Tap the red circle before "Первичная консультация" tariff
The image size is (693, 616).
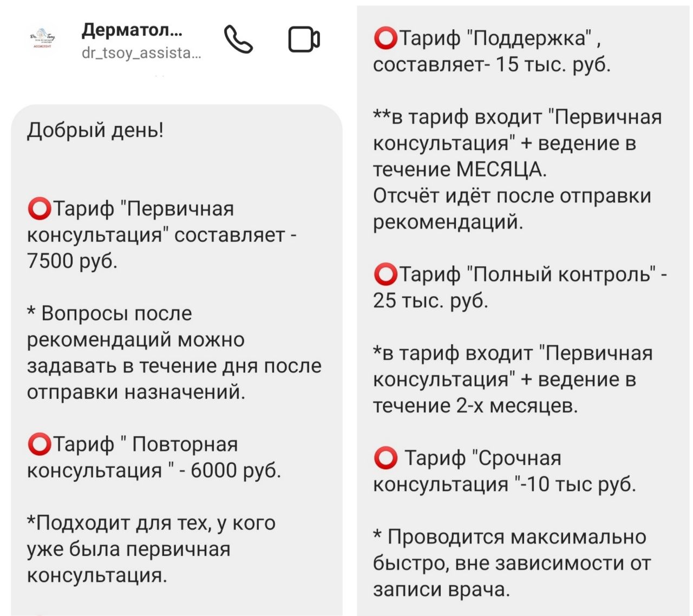coord(39,209)
